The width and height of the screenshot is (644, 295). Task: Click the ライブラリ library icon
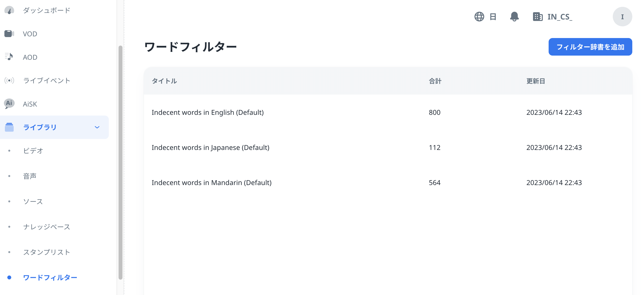pyautogui.click(x=9, y=127)
